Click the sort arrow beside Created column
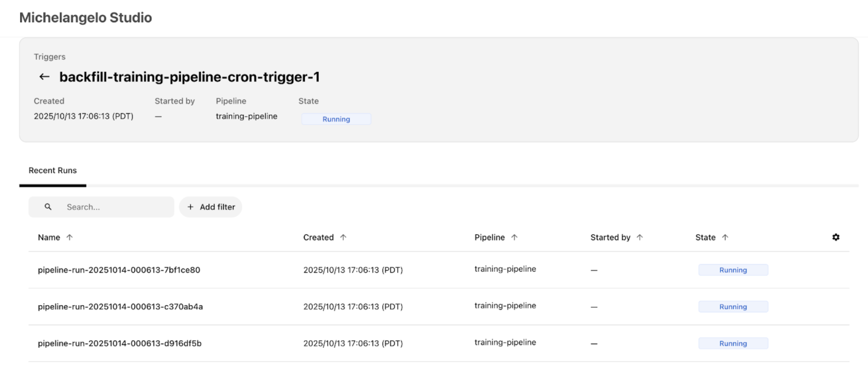The image size is (868, 375). tap(343, 237)
